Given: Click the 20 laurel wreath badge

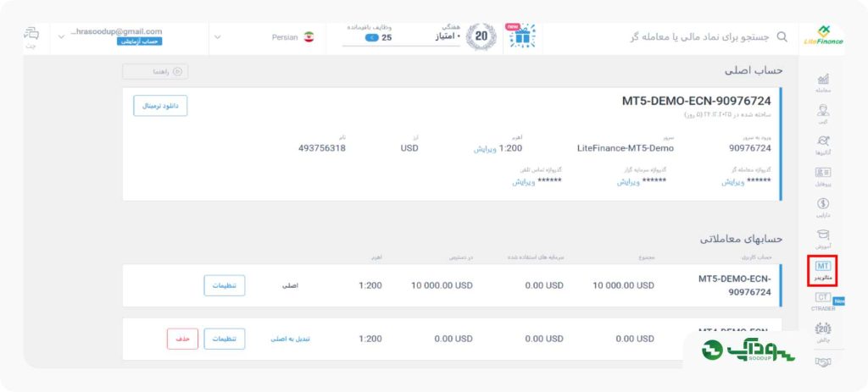Looking at the screenshot, I should (481, 37).
